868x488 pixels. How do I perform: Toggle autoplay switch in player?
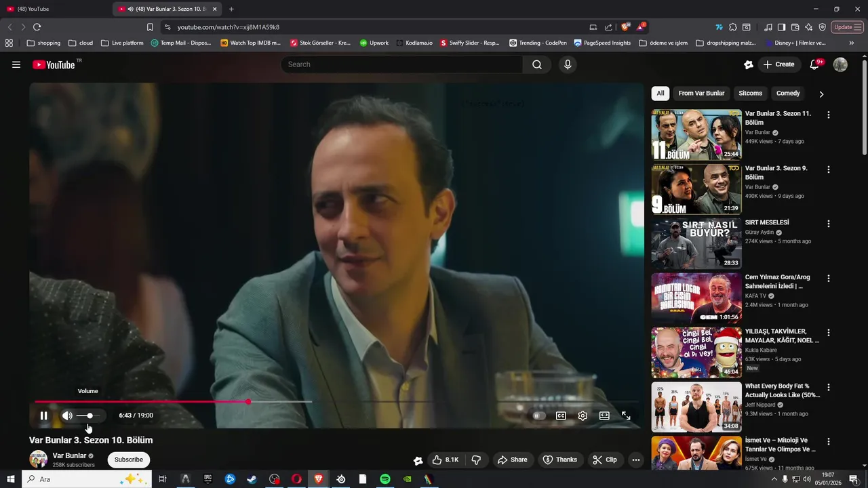click(539, 415)
